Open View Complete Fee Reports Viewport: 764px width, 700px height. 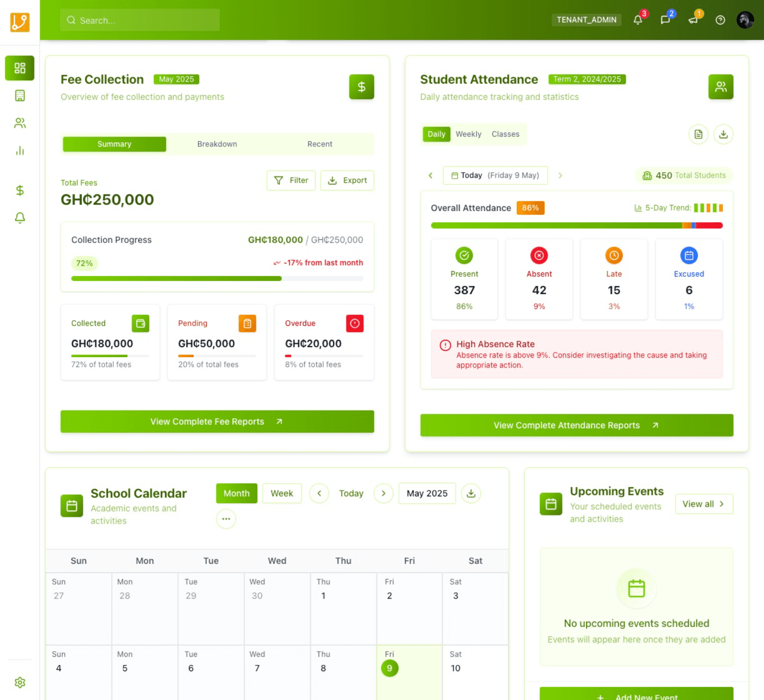click(x=217, y=422)
